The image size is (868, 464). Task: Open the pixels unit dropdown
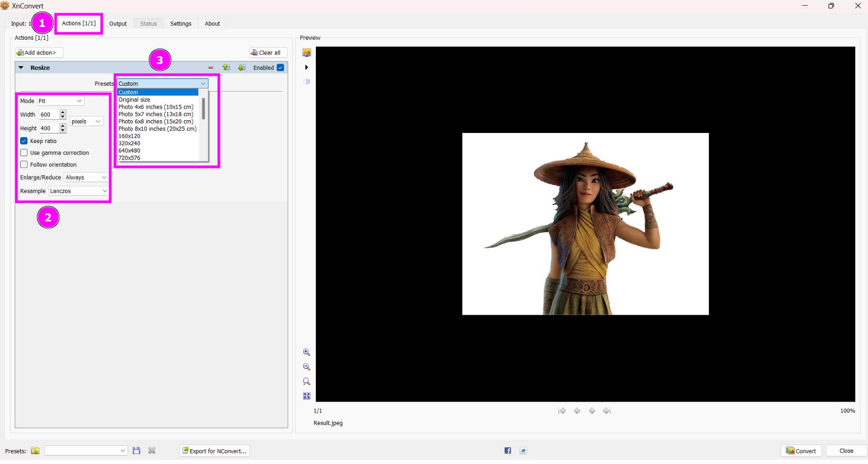[x=86, y=121]
